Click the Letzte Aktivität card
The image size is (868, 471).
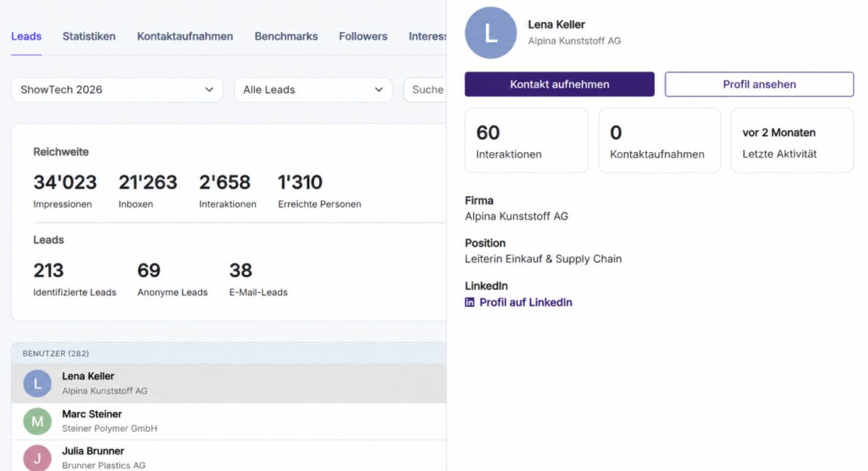(x=792, y=140)
